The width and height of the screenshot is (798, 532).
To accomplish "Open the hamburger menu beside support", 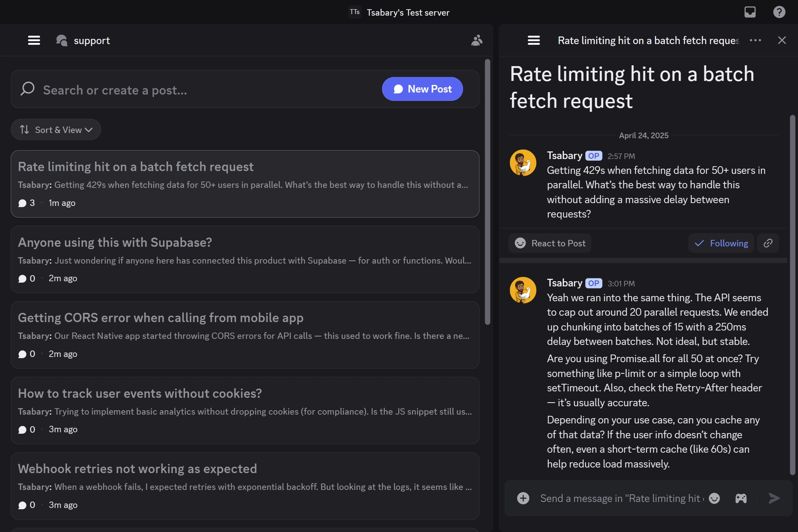I will tap(34, 40).
